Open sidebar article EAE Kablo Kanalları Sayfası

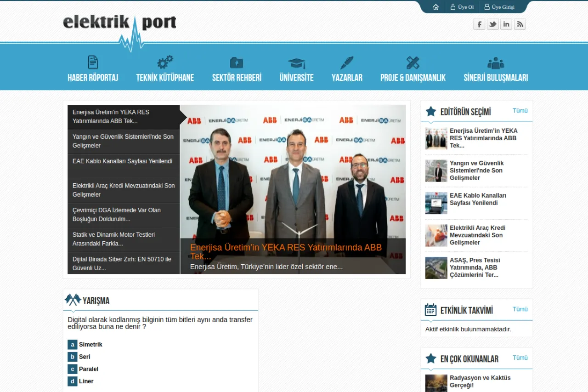(x=478, y=199)
